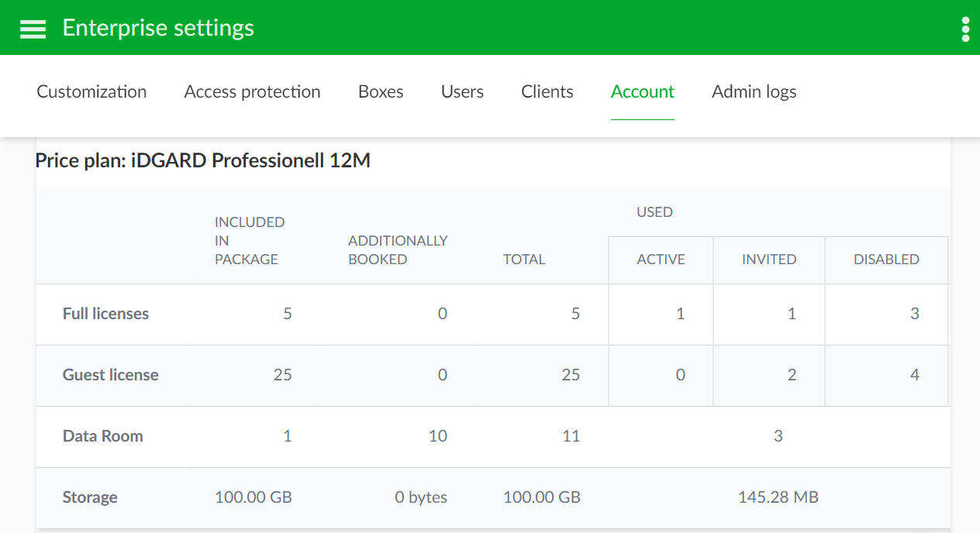Switch to the Customization tab

click(91, 91)
